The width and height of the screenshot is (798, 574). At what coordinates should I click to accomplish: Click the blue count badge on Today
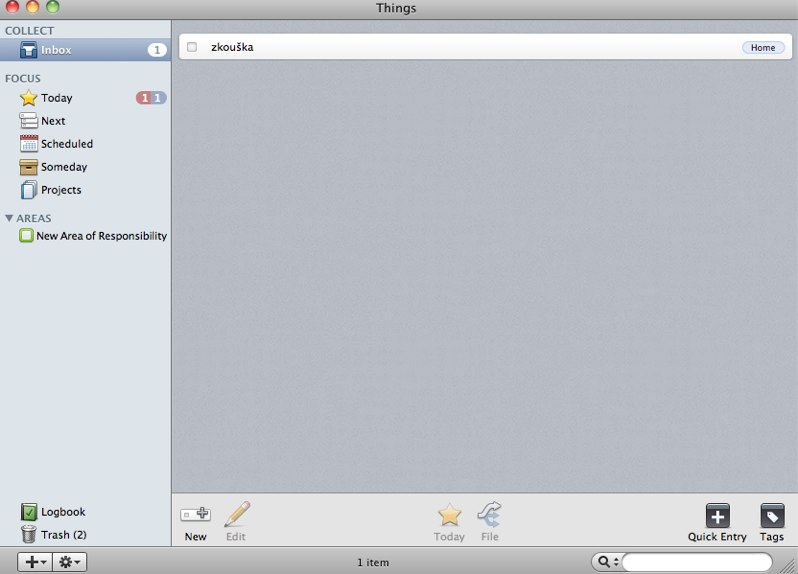(x=159, y=98)
